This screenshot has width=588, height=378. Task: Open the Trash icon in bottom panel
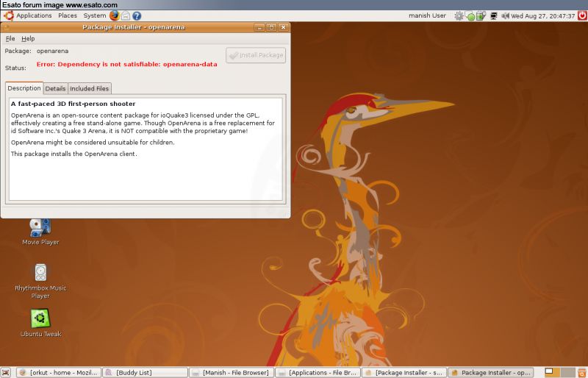[582, 372]
